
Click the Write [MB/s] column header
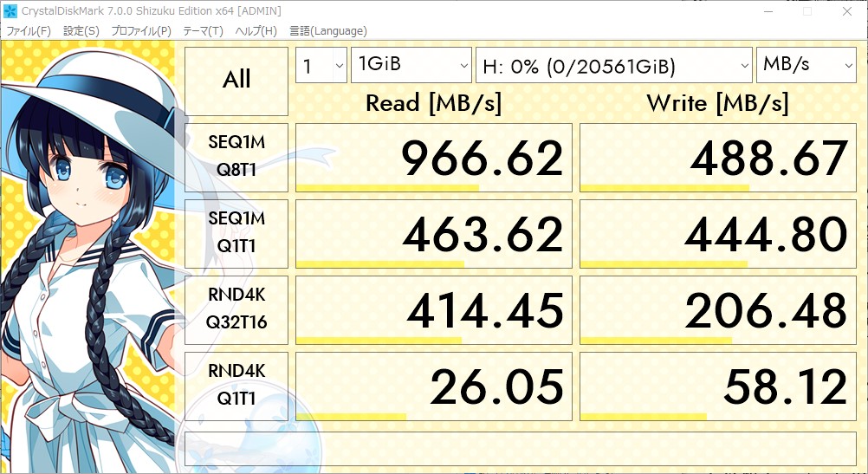pos(717,103)
